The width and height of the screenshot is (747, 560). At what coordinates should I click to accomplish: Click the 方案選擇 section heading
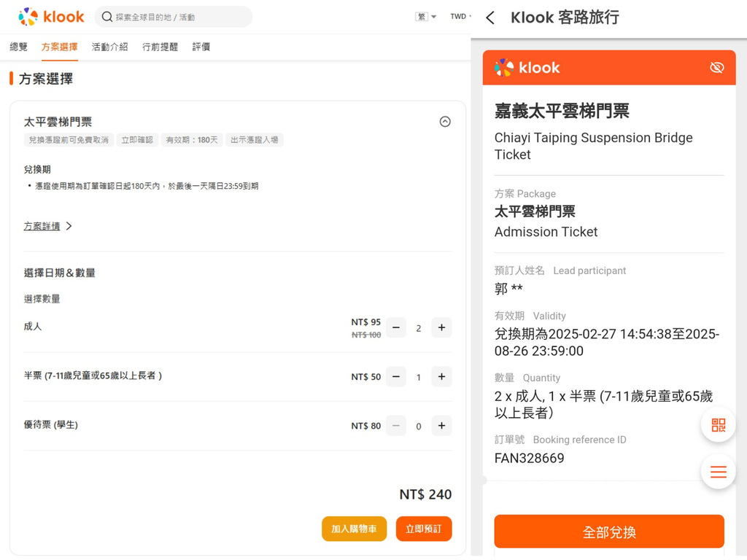click(x=46, y=79)
